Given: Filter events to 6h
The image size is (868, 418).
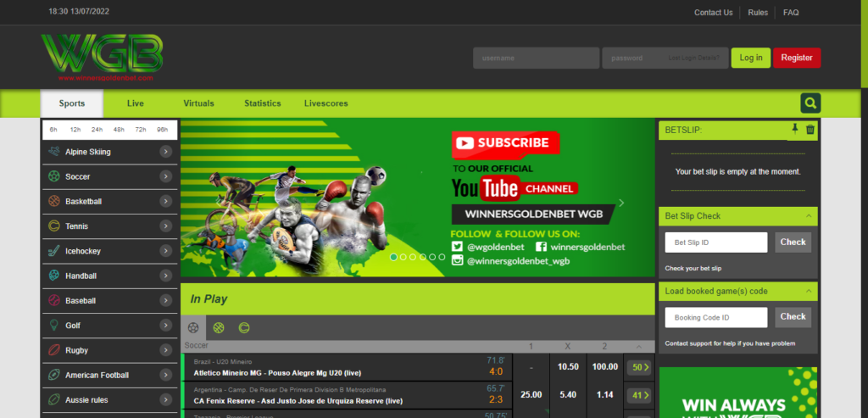Looking at the screenshot, I should [x=53, y=130].
